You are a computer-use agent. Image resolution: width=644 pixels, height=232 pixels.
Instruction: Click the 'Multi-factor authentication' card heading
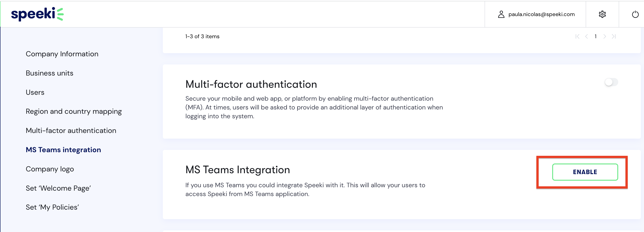(x=251, y=84)
